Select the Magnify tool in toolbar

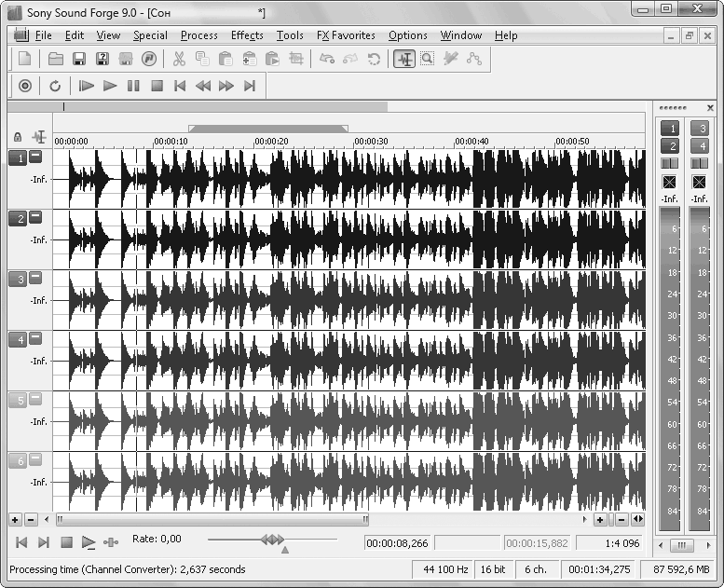click(x=427, y=59)
